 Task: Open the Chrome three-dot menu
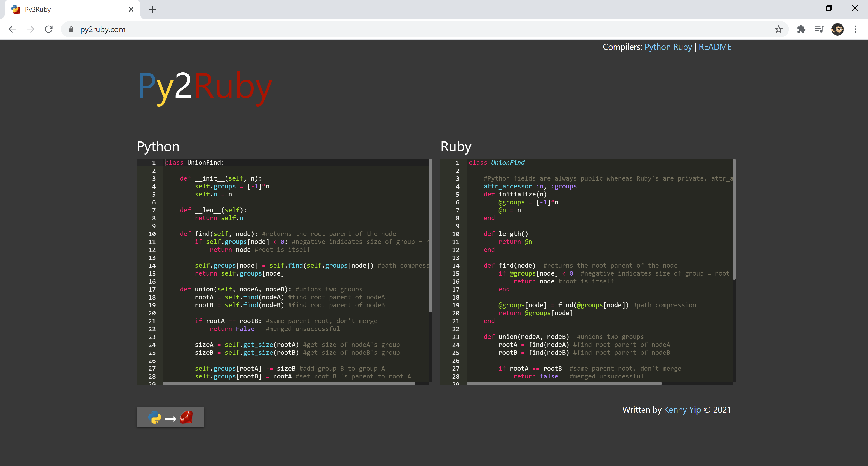pos(855,29)
